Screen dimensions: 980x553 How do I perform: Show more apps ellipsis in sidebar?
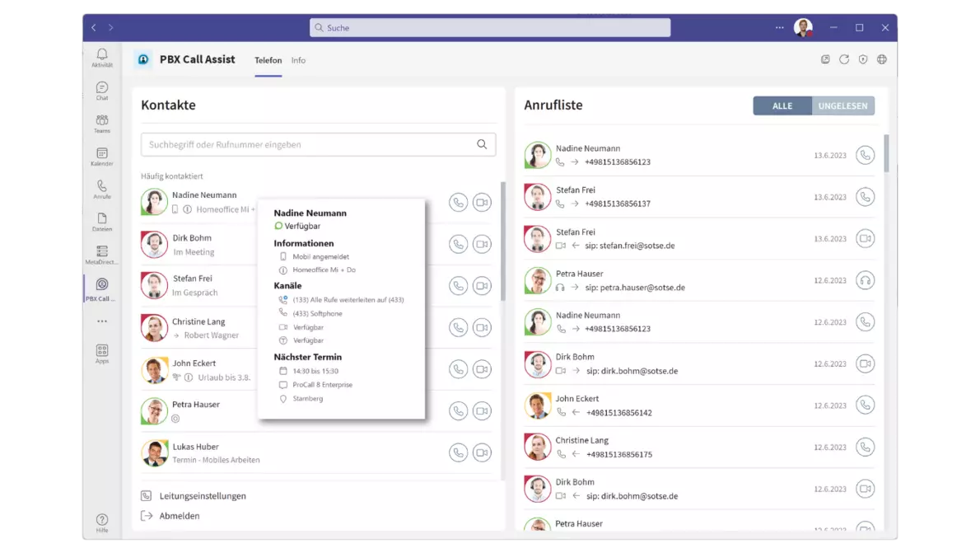coord(102,321)
